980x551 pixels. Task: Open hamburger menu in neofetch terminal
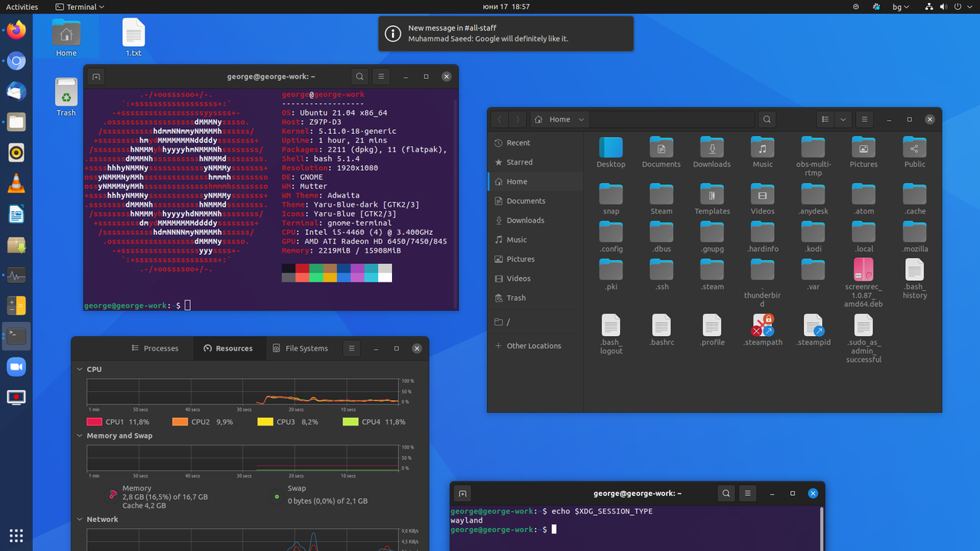tap(381, 77)
